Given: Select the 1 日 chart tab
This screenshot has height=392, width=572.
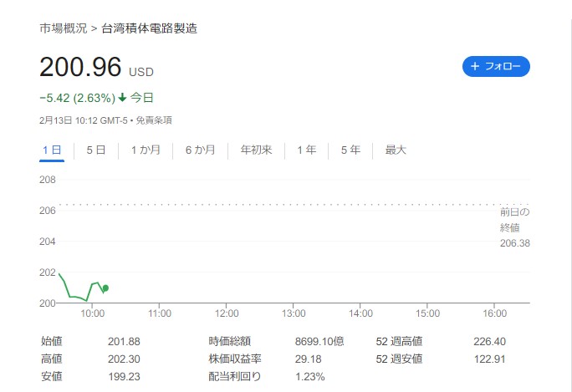Looking at the screenshot, I should point(52,150).
